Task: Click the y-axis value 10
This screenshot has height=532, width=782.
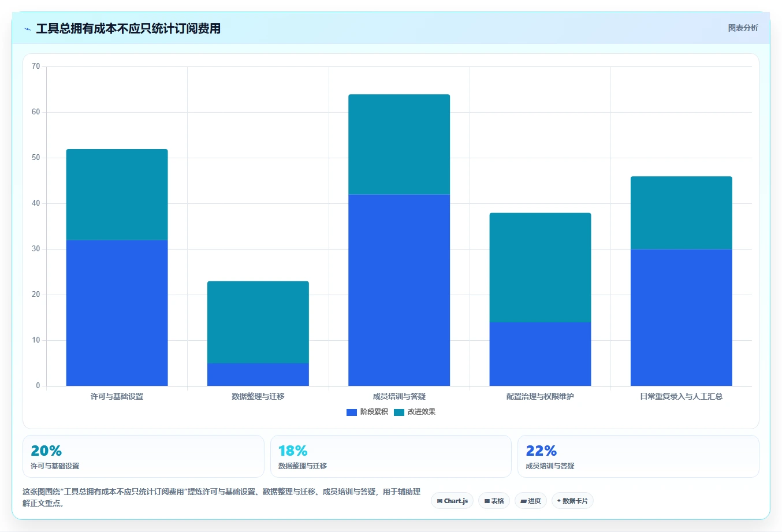Action: click(x=36, y=340)
